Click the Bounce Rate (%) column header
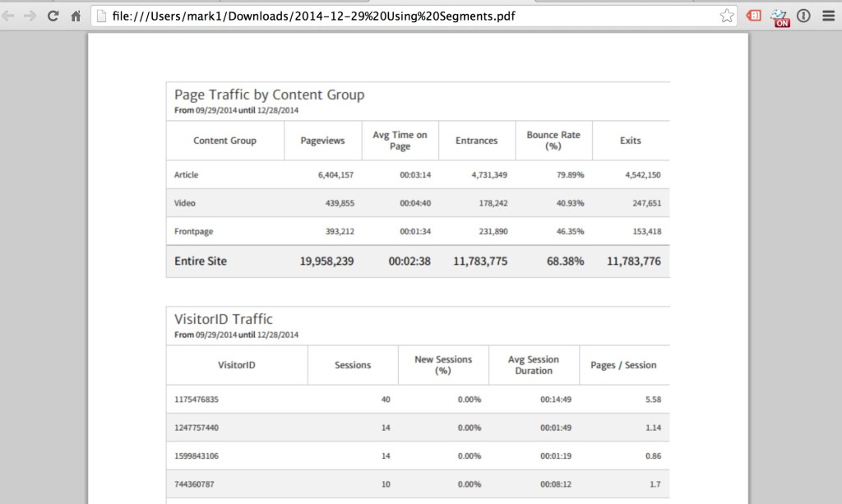Screen dimensions: 842x504 (553, 141)
